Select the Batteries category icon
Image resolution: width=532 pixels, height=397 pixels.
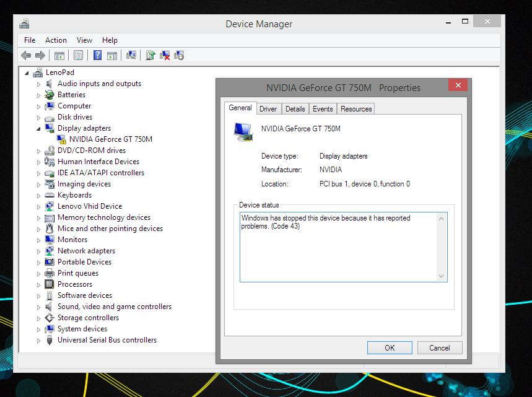(x=50, y=95)
